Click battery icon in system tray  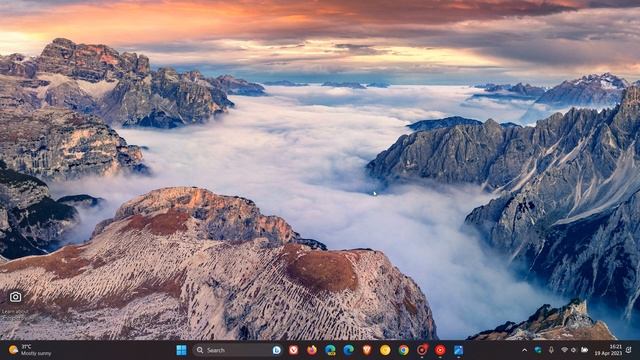584,350
